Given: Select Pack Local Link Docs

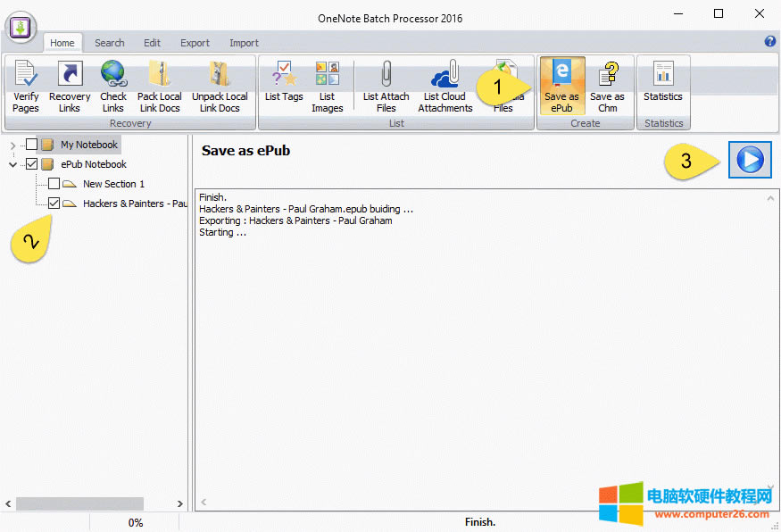Looking at the screenshot, I should tap(160, 85).
